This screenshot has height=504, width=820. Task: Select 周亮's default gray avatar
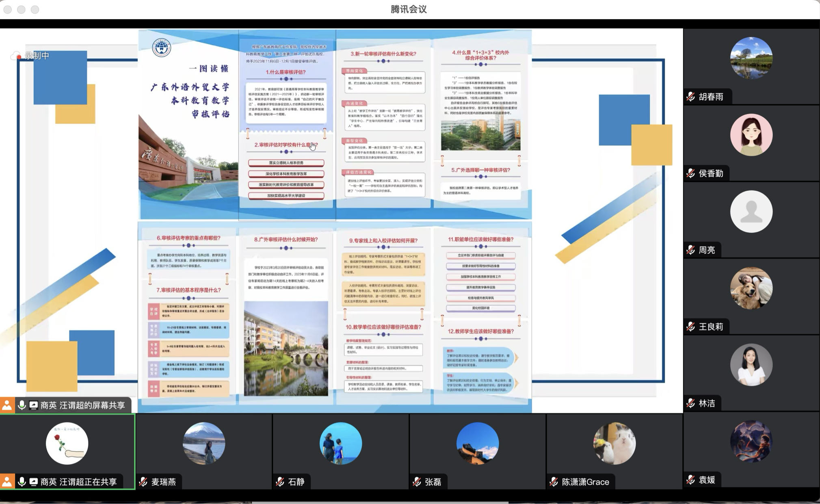751,212
